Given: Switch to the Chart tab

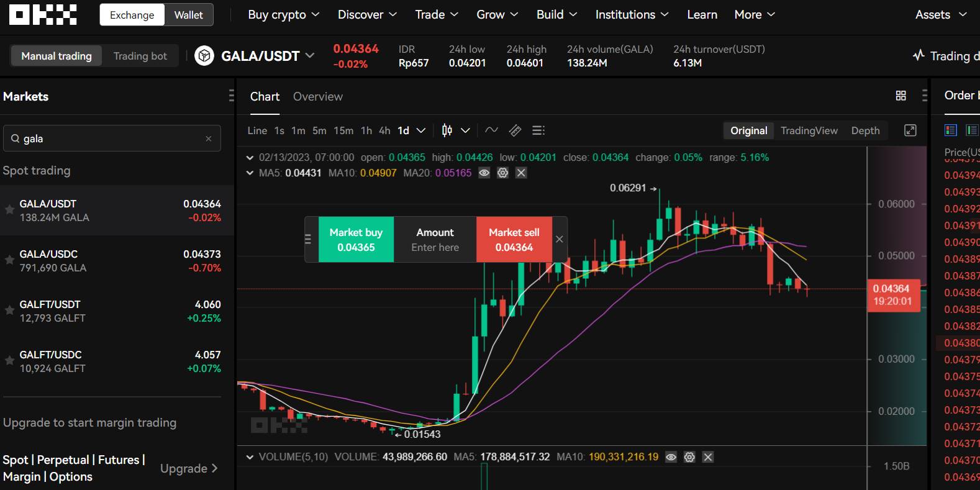Looking at the screenshot, I should point(265,96).
